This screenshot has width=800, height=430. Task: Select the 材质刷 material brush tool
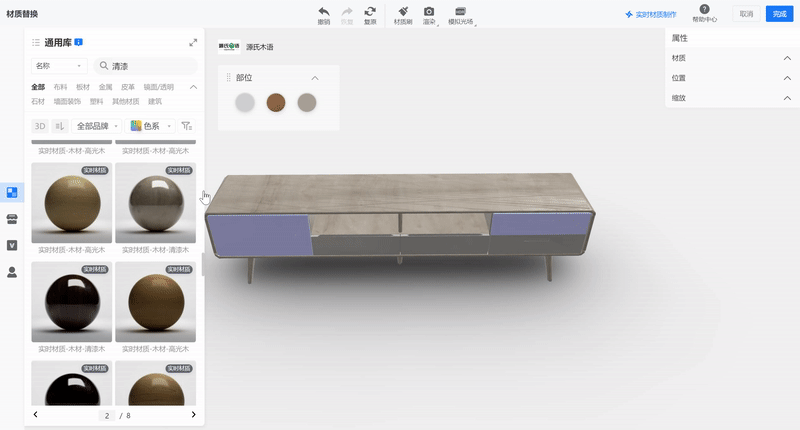pyautogui.click(x=402, y=11)
